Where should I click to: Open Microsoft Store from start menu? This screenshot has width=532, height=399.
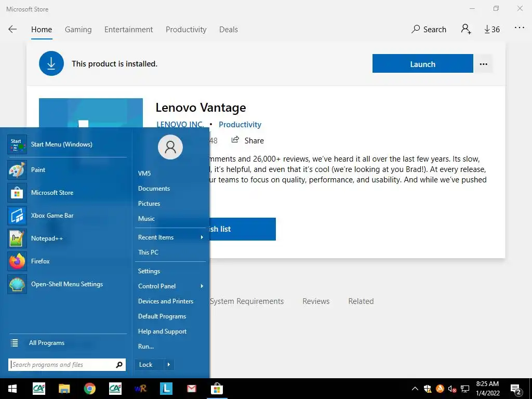coord(67,192)
